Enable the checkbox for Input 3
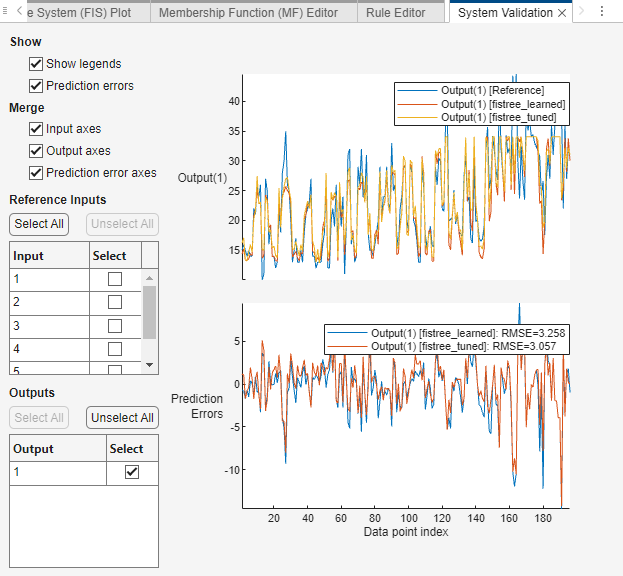Screen dimensions: 623x576 click(115, 325)
